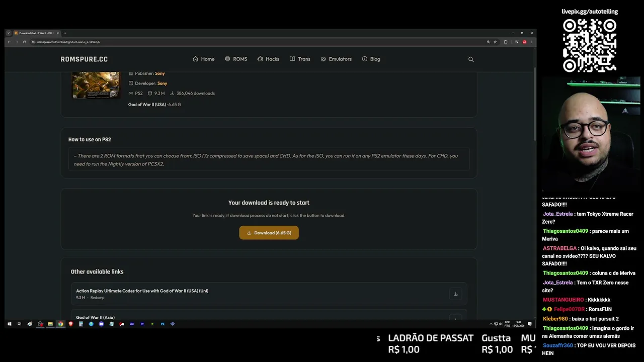Open the ROMS menu item
644x362 pixels.
coord(236,59)
